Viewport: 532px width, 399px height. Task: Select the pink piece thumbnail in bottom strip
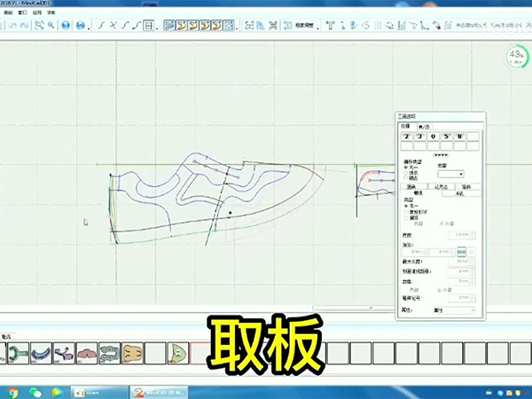click(x=87, y=353)
